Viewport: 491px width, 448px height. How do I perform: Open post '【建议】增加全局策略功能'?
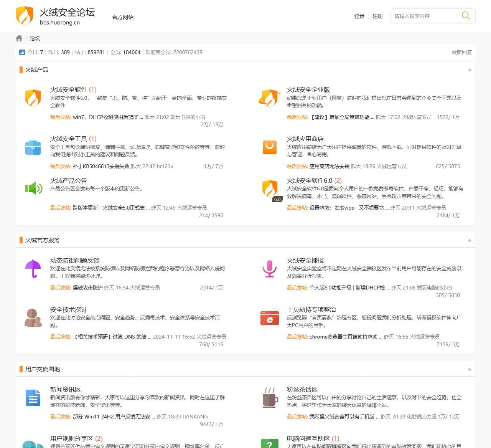click(x=342, y=117)
